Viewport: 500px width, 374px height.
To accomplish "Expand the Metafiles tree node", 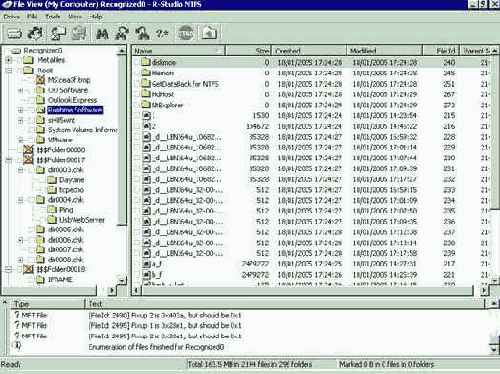I will 9,60.
